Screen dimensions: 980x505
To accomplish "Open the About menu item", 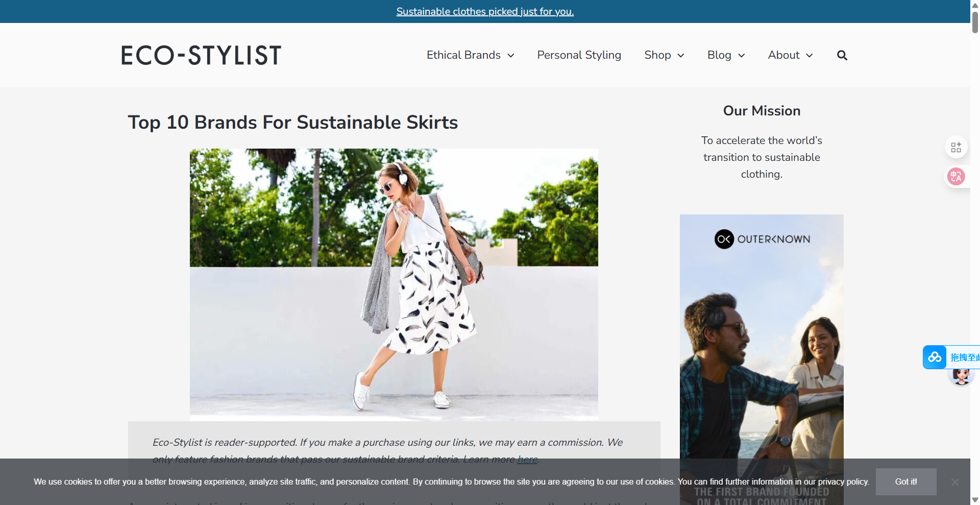I will pos(783,55).
